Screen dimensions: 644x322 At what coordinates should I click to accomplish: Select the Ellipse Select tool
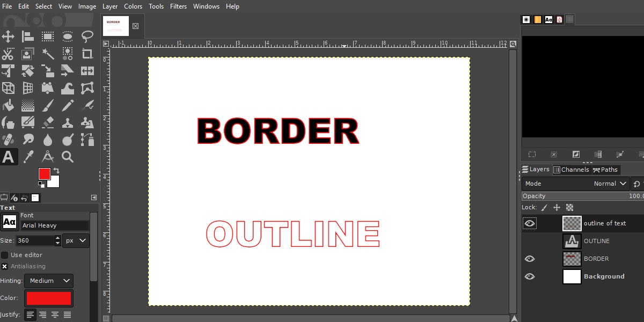[68, 36]
